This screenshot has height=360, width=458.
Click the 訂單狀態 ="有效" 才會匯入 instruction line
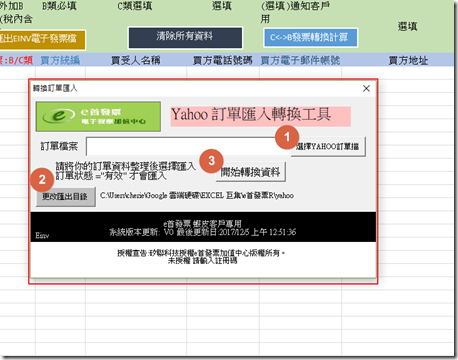pos(111,176)
